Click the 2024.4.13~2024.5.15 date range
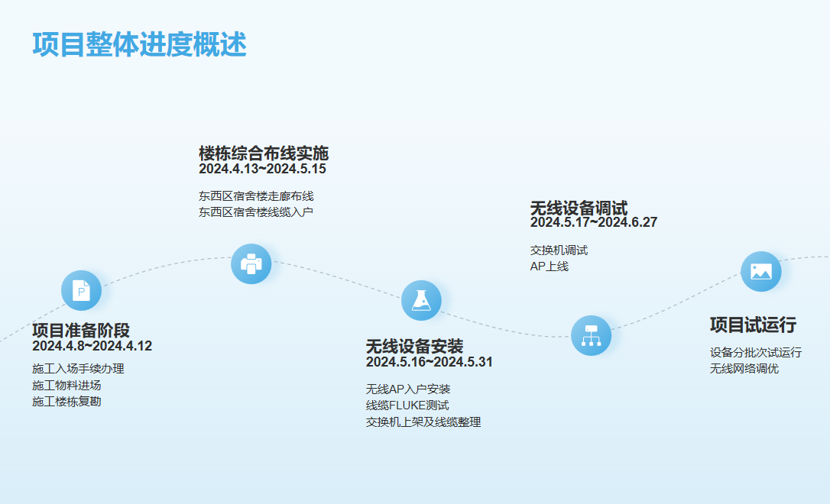This screenshot has width=830, height=504. coord(262,169)
